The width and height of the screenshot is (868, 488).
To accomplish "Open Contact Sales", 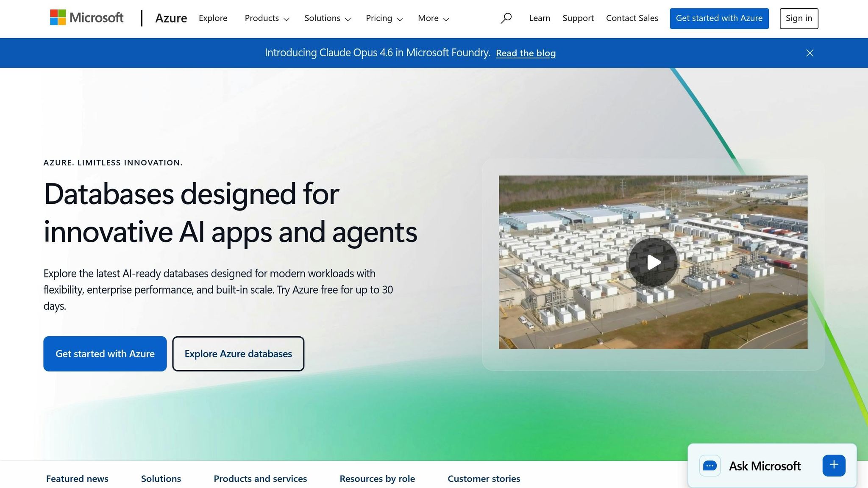I will coord(632,18).
